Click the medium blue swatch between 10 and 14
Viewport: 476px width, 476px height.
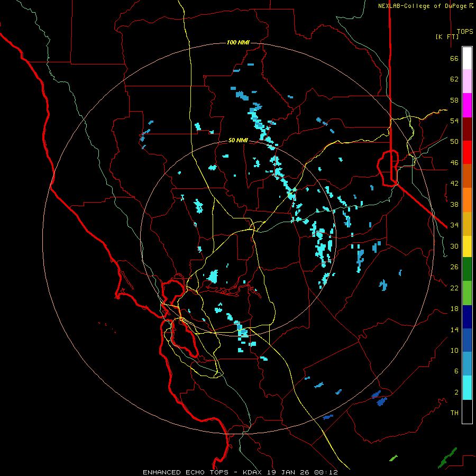[467, 340]
